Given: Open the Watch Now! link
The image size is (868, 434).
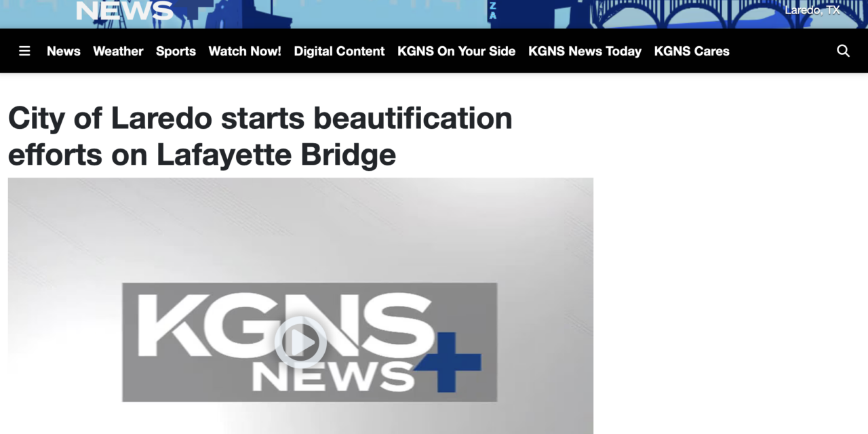Looking at the screenshot, I should (244, 51).
